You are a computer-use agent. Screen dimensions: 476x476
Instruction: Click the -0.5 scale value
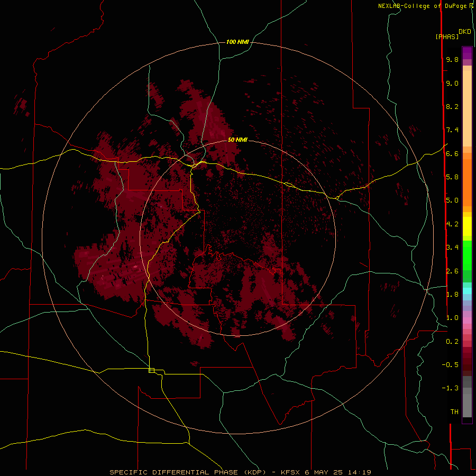click(450, 364)
